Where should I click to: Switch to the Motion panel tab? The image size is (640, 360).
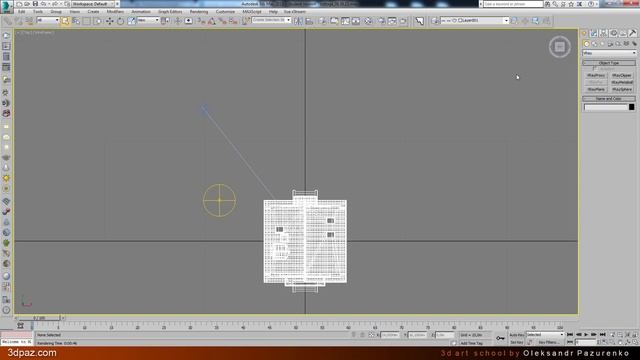tap(613, 33)
